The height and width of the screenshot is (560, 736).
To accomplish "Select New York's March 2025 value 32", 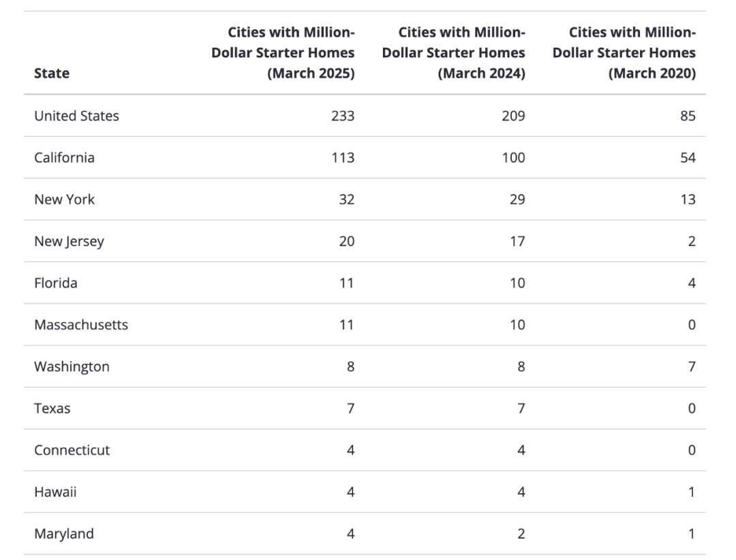I will coord(346,199).
